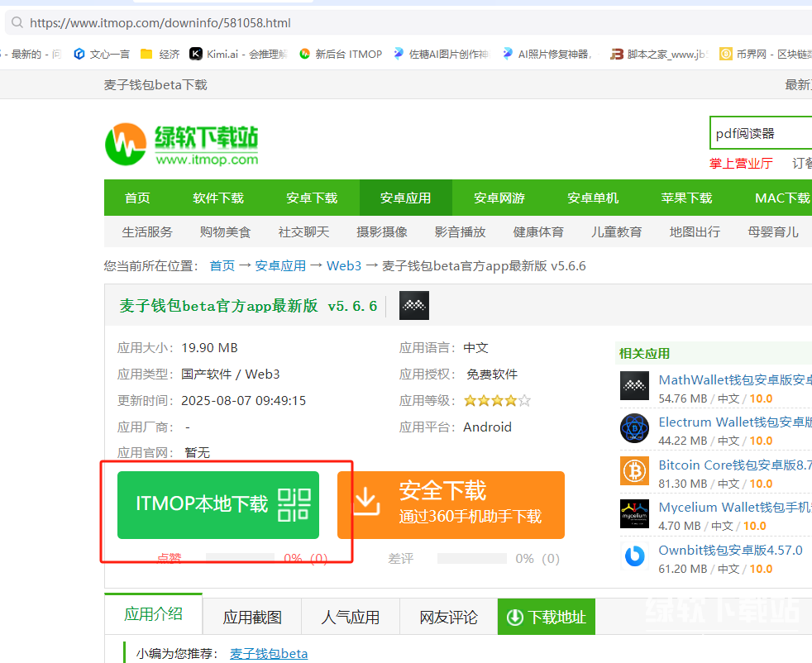Click the 麦子钱包 app icon beside title
Image resolution: width=812 pixels, height=663 pixels.
click(413, 306)
